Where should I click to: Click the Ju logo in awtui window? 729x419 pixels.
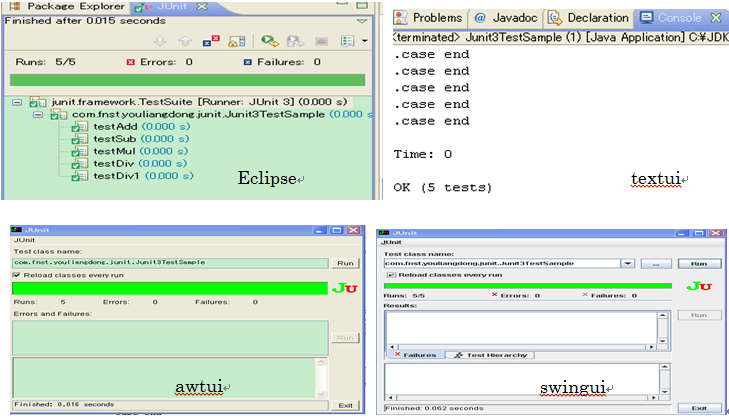pos(345,288)
